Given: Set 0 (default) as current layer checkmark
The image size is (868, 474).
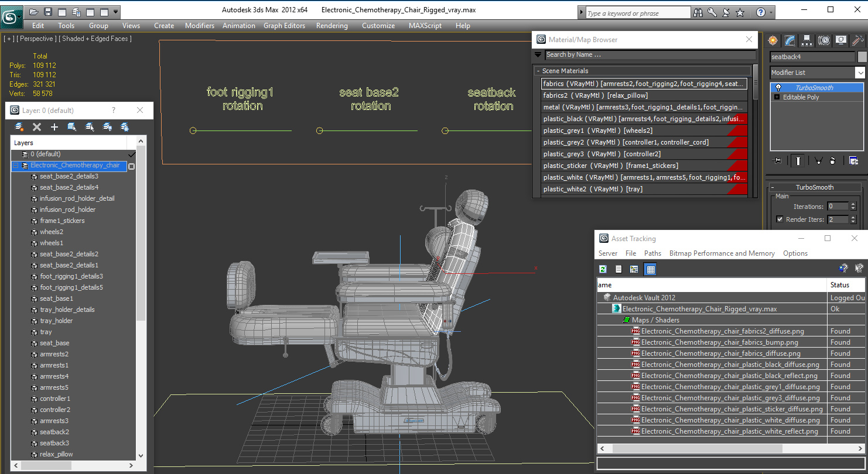Looking at the screenshot, I should pos(131,154).
